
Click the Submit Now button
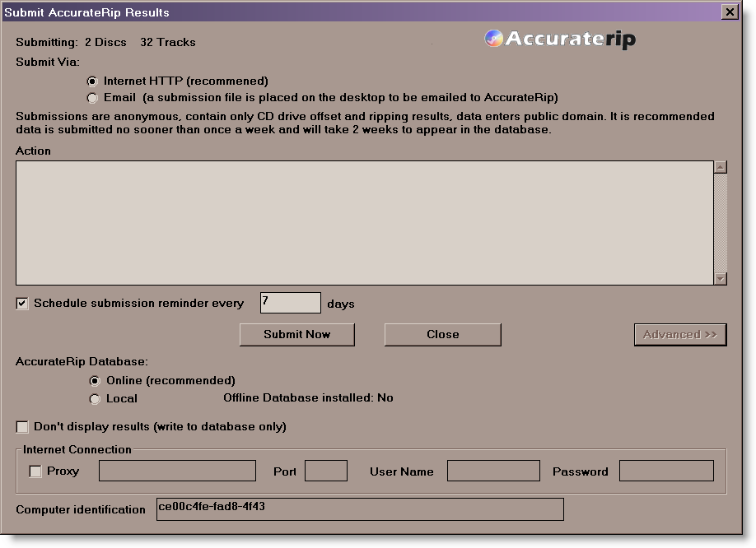pyautogui.click(x=297, y=335)
